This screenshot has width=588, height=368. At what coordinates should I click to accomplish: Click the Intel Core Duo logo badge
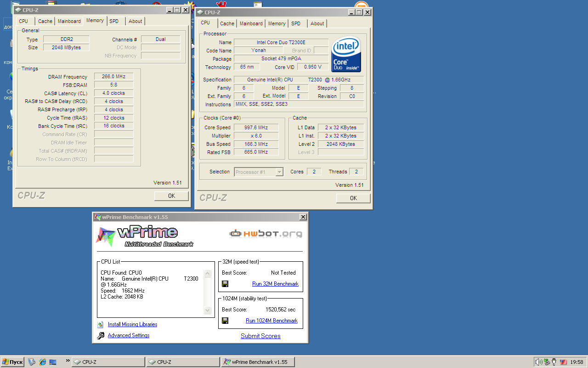(x=346, y=54)
